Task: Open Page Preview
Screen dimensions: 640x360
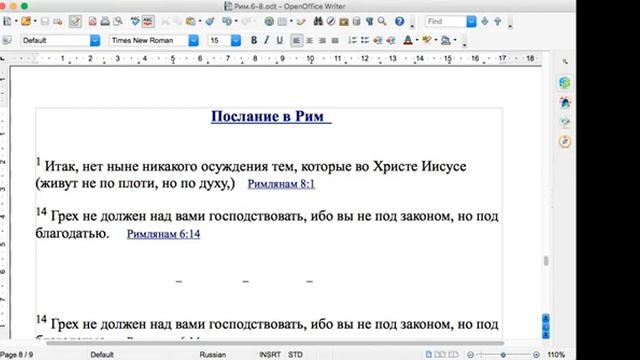Action: (x=118, y=21)
